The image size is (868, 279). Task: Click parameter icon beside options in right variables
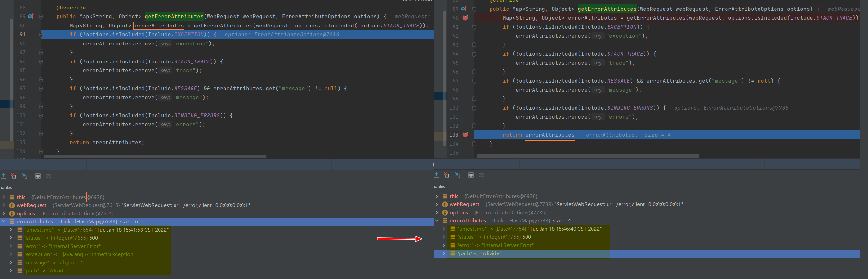click(x=445, y=212)
